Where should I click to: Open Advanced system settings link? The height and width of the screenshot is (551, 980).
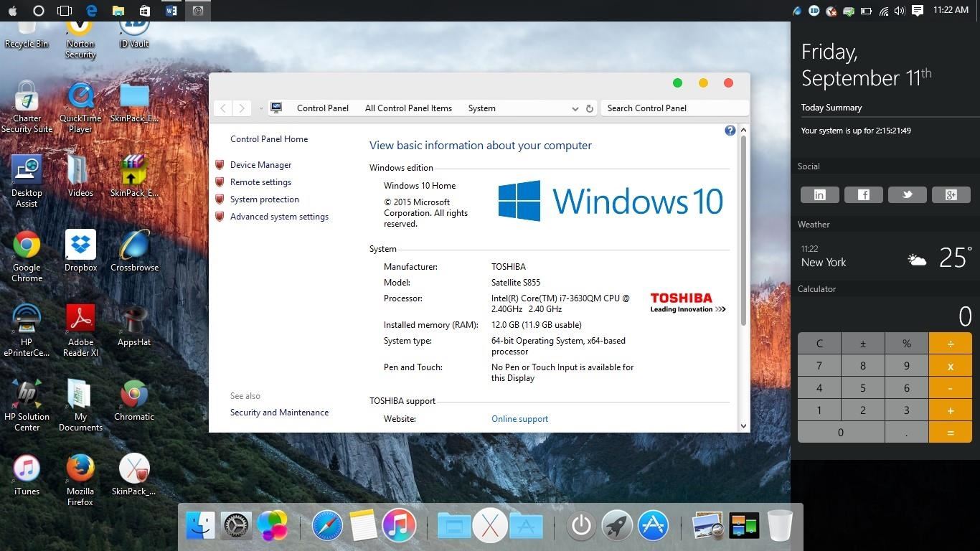click(279, 217)
